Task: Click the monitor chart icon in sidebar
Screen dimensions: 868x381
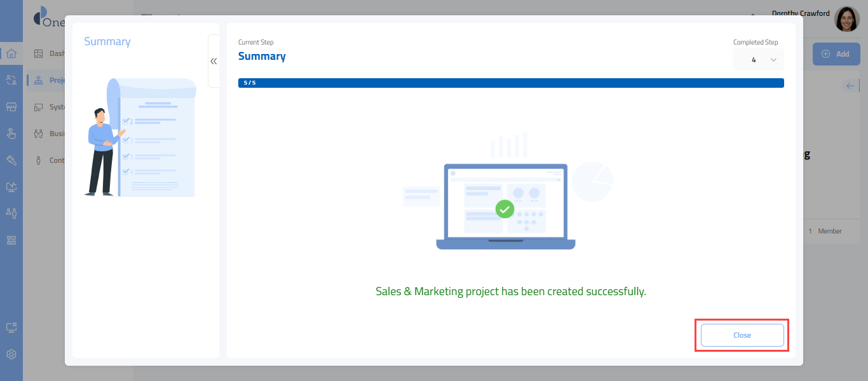Action: (11, 187)
